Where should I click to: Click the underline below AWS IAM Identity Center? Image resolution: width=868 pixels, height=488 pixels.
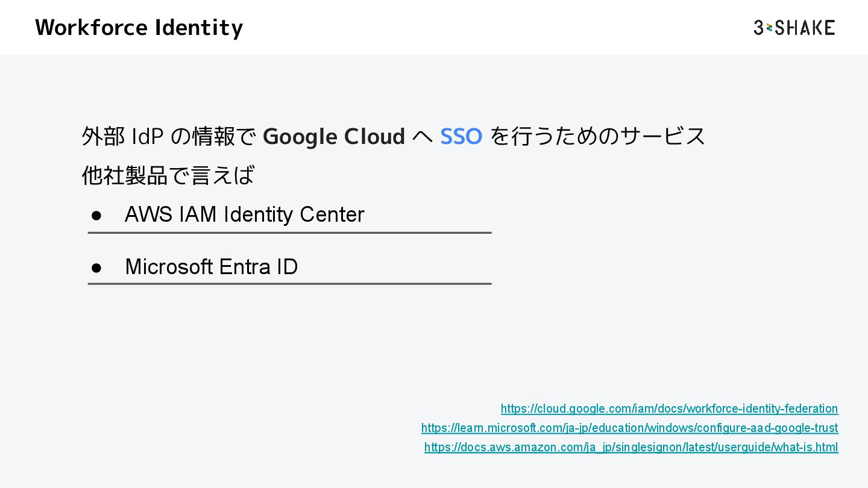[289, 233]
